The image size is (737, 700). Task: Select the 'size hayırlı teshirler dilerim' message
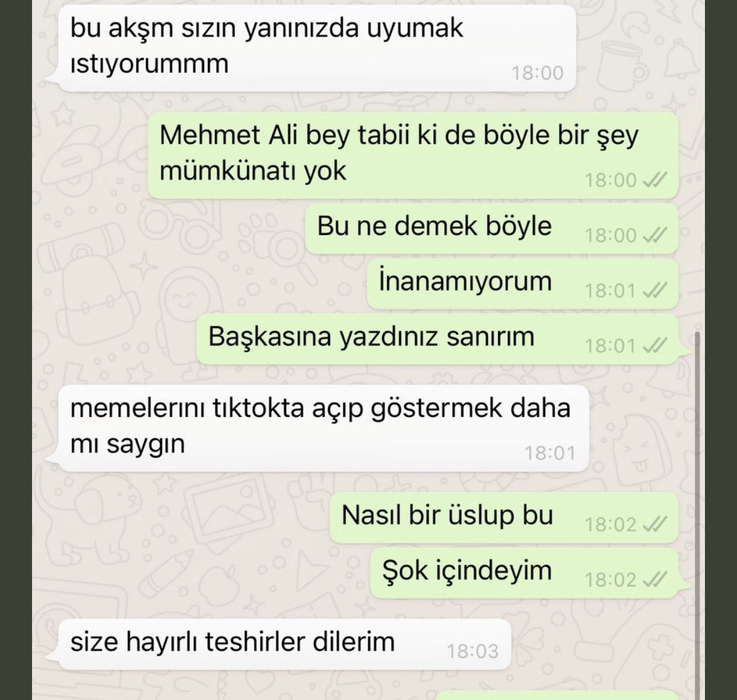click(x=284, y=645)
